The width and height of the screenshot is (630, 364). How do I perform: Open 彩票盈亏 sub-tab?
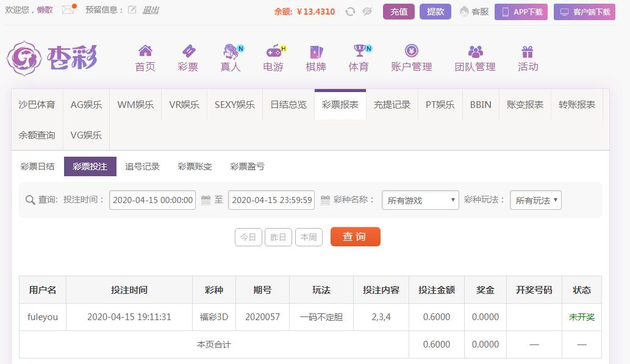point(247,166)
